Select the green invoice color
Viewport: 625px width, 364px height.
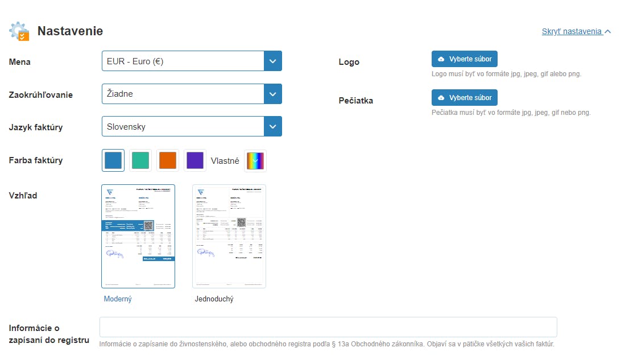pyautogui.click(x=140, y=160)
